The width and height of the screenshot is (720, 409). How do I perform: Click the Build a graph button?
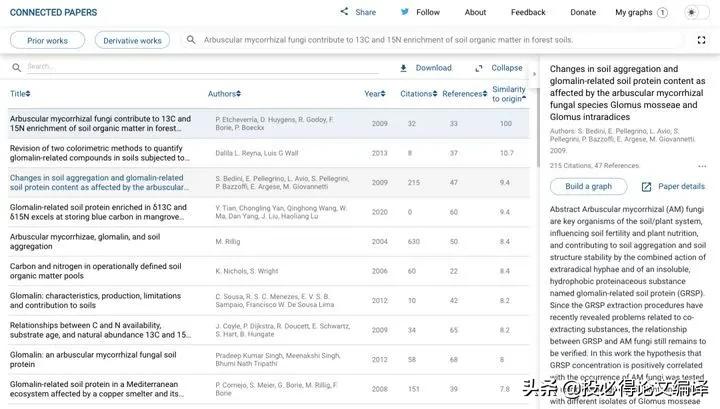pos(588,186)
